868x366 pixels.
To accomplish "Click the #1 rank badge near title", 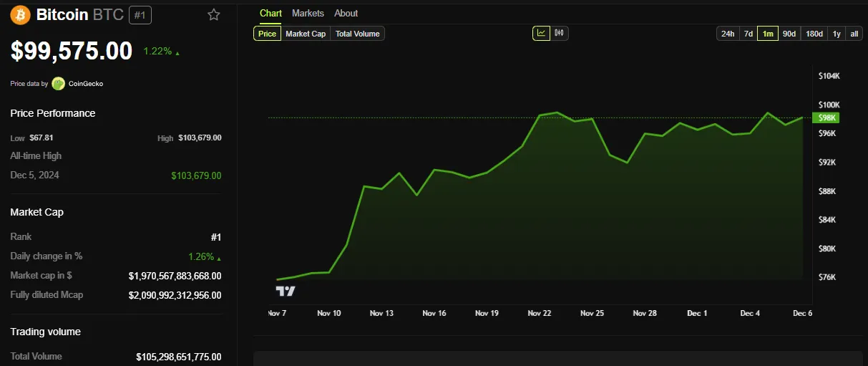I will [140, 14].
